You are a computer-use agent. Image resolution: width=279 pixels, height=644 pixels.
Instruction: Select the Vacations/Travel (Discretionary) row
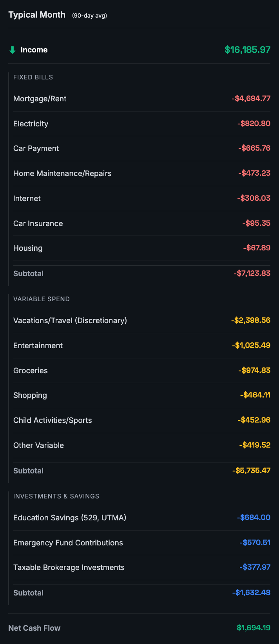[x=71, y=320]
